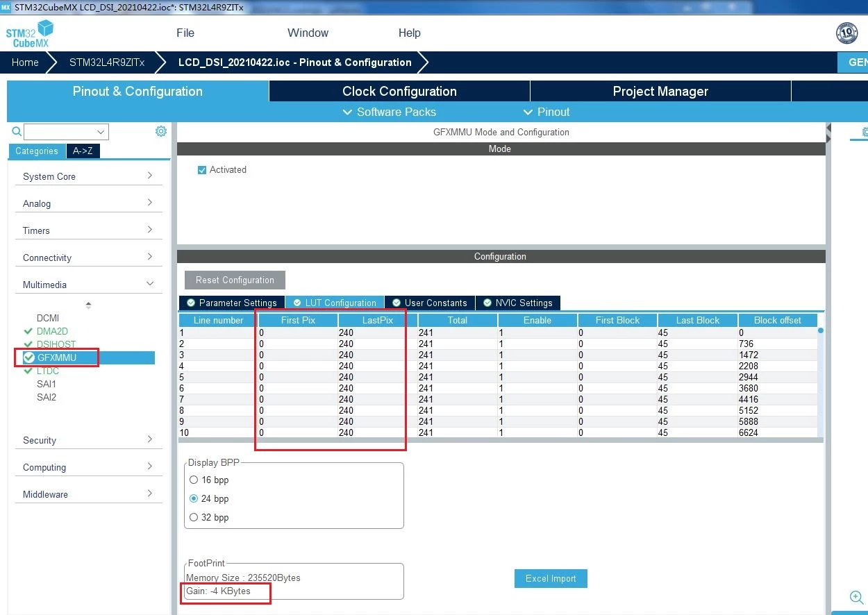Click the STM32CubeMX logo

30,33
